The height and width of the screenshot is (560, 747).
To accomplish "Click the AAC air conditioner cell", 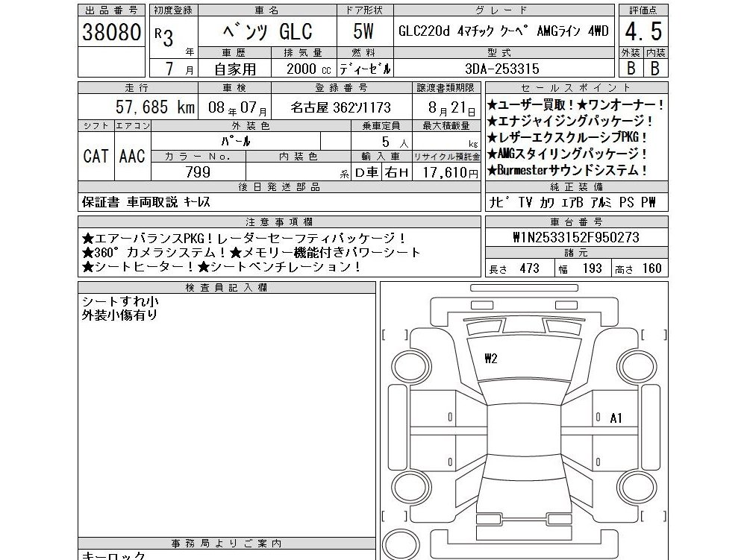I will click(x=132, y=156).
